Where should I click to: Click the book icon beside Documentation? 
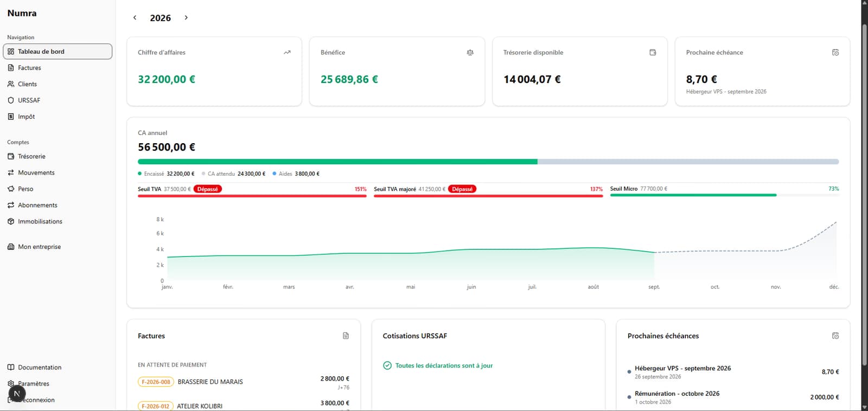[11, 367]
